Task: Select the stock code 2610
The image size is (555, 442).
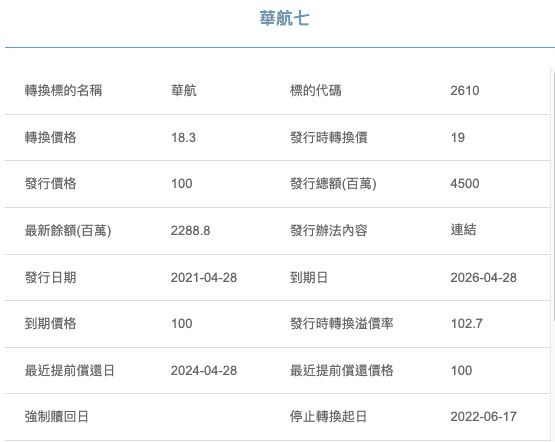Action: click(465, 91)
